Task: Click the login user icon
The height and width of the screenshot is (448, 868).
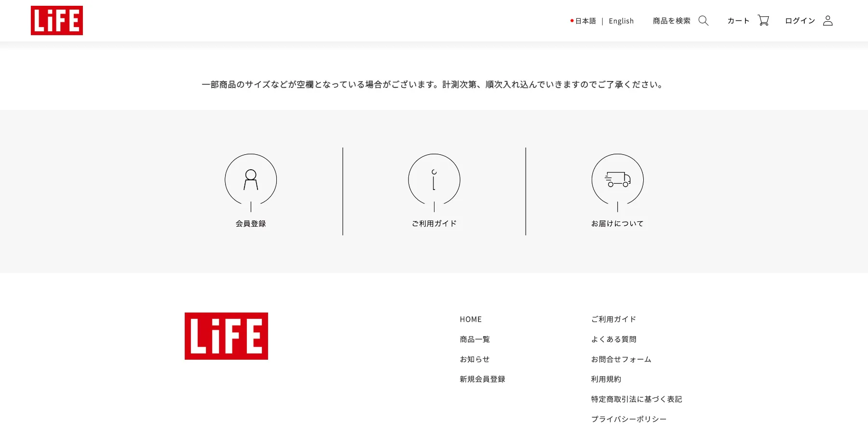Action: click(x=828, y=21)
